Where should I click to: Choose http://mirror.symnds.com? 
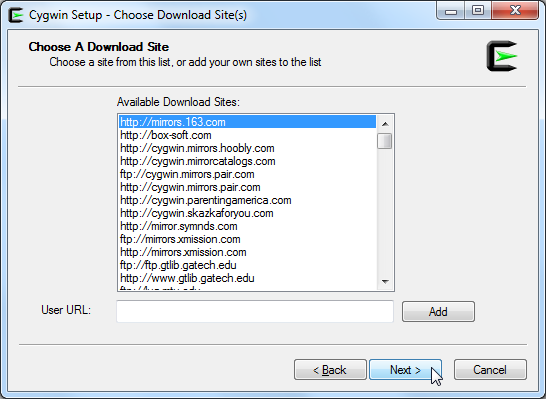coord(248,226)
